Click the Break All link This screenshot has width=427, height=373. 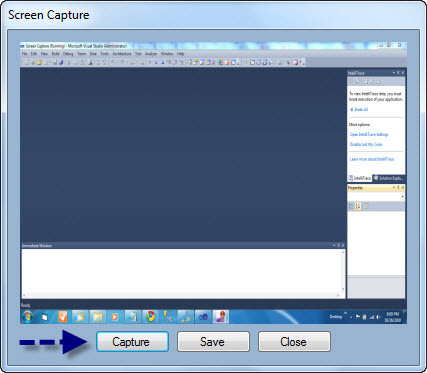[359, 109]
